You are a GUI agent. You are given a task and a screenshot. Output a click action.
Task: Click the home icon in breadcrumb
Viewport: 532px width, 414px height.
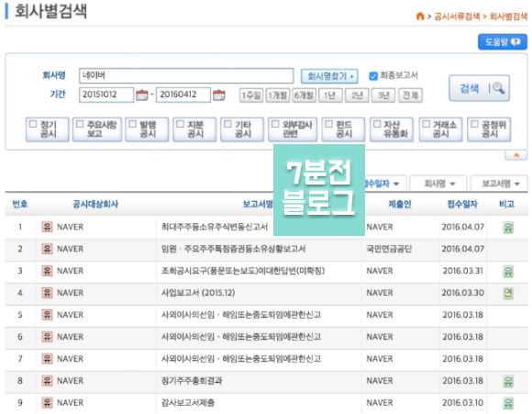tap(420, 16)
